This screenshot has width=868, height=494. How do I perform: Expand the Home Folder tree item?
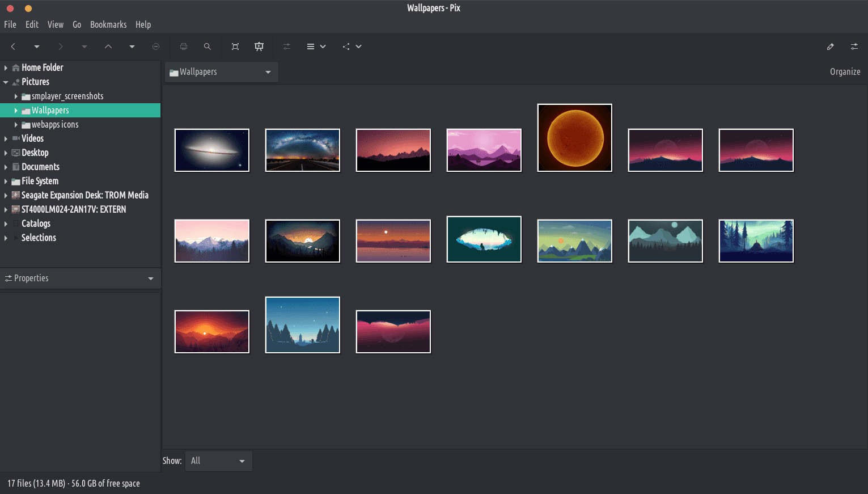point(6,67)
